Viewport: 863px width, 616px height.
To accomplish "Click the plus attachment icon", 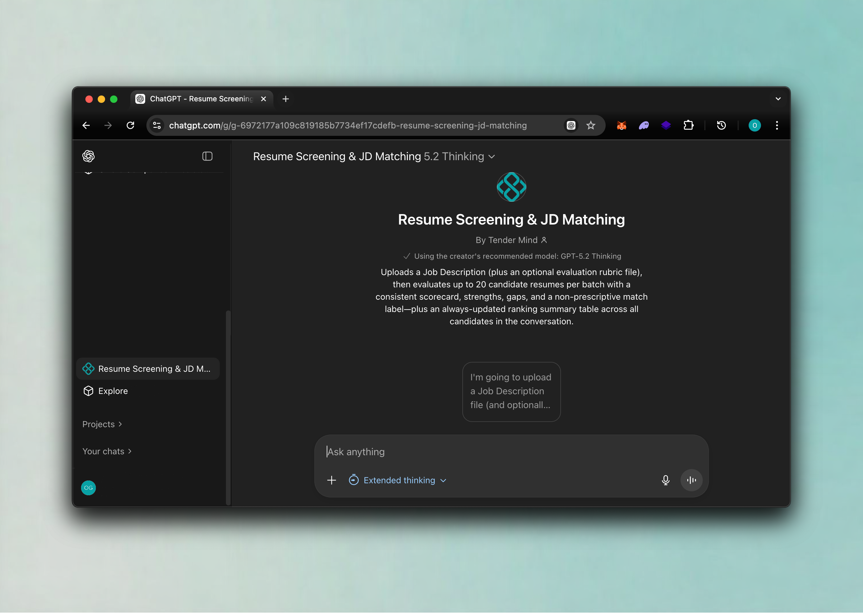I will click(331, 480).
